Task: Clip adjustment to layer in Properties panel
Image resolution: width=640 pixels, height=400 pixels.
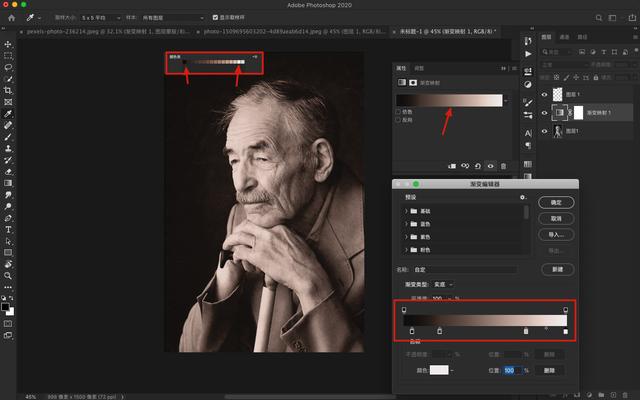Action: pos(452,166)
